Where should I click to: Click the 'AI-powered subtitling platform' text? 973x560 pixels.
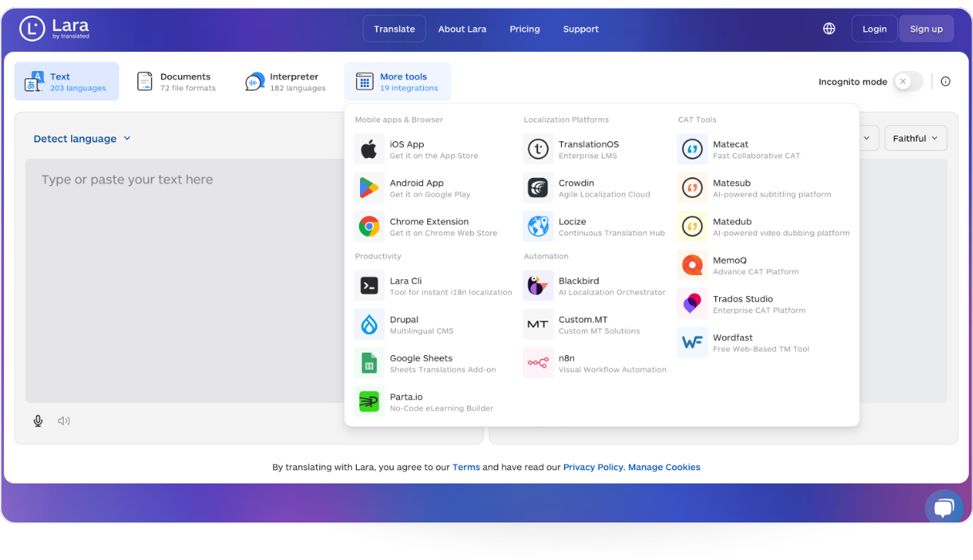772,194
